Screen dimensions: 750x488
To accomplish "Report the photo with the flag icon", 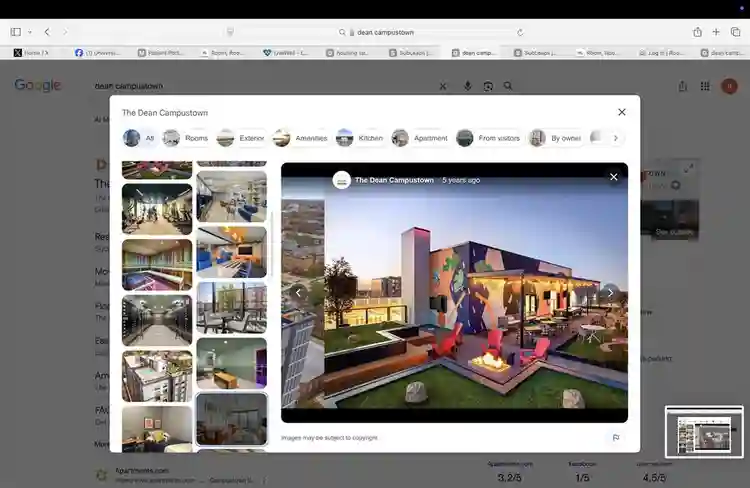I will coord(616,437).
